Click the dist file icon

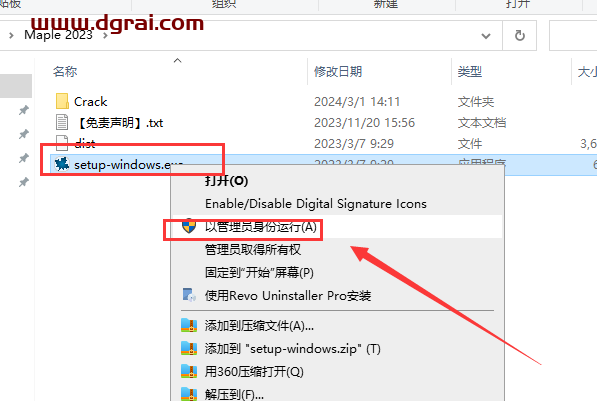pyautogui.click(x=62, y=143)
